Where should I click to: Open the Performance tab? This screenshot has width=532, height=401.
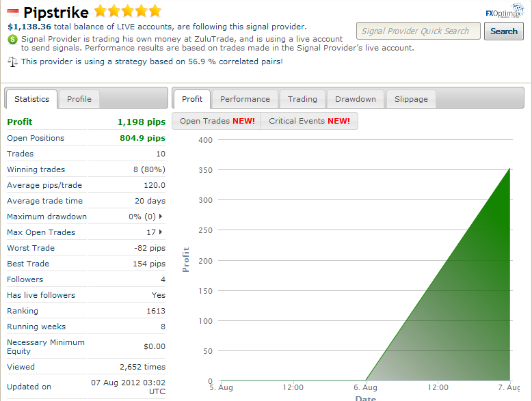[x=245, y=99]
